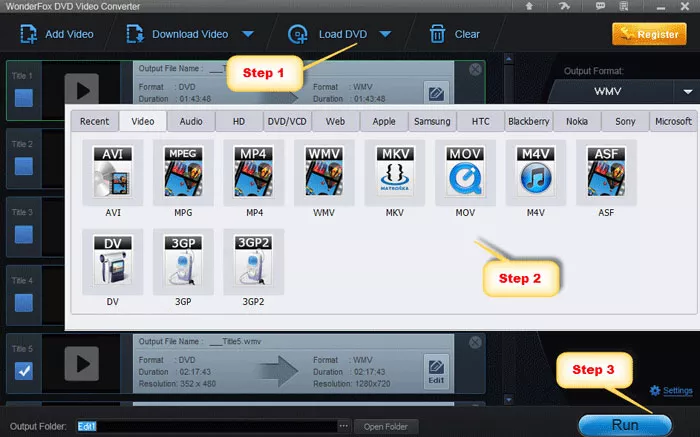This screenshot has width=700, height=437.
Task: Play the Title 1 preview
Action: click(x=82, y=91)
